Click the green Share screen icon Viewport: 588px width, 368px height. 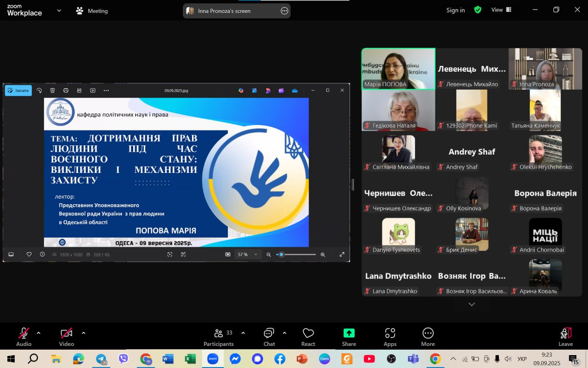click(x=349, y=333)
